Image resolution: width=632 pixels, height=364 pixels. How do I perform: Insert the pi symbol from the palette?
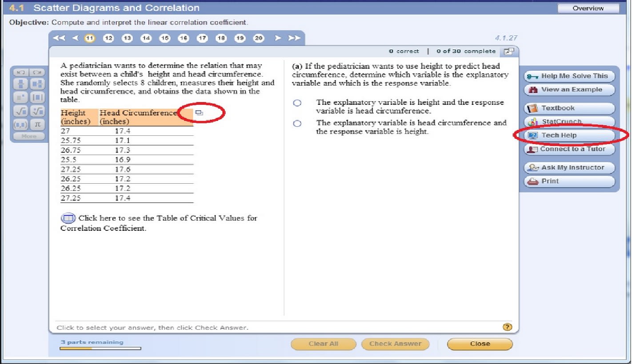point(37,124)
